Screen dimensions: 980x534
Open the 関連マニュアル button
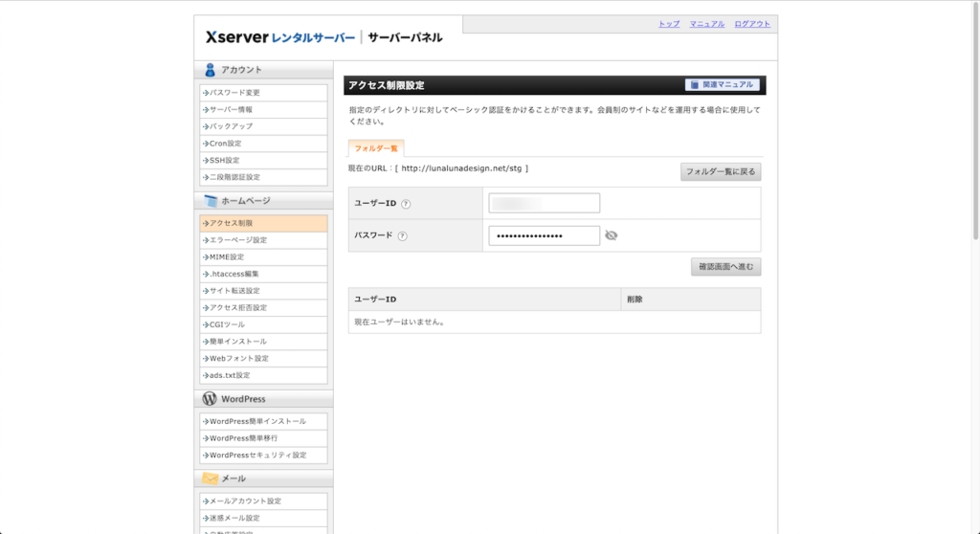tap(722, 84)
